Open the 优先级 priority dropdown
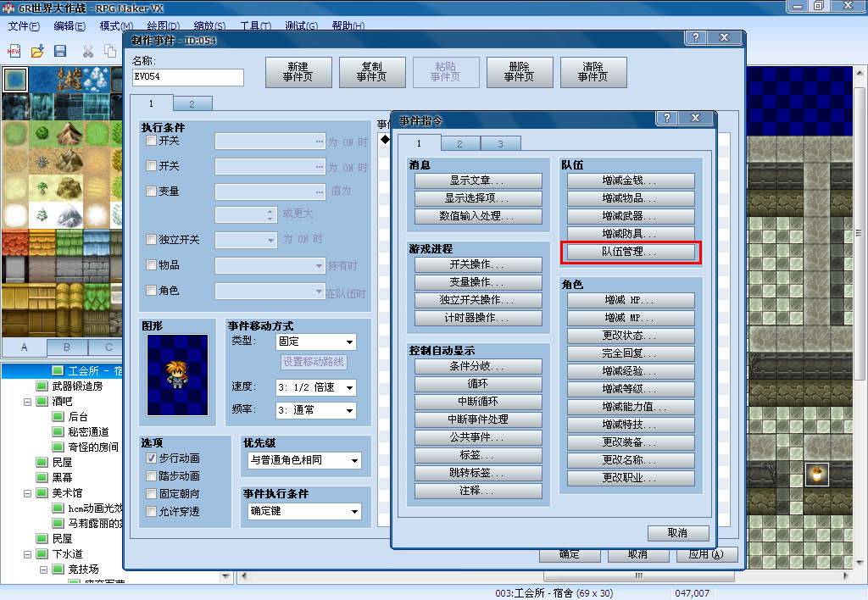Viewport: 868px width, 600px height. click(305, 460)
